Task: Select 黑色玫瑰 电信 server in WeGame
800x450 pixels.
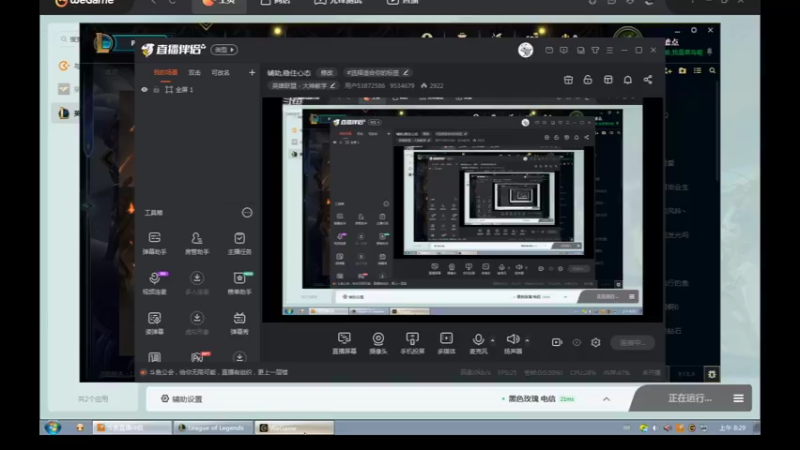Action: click(x=532, y=399)
